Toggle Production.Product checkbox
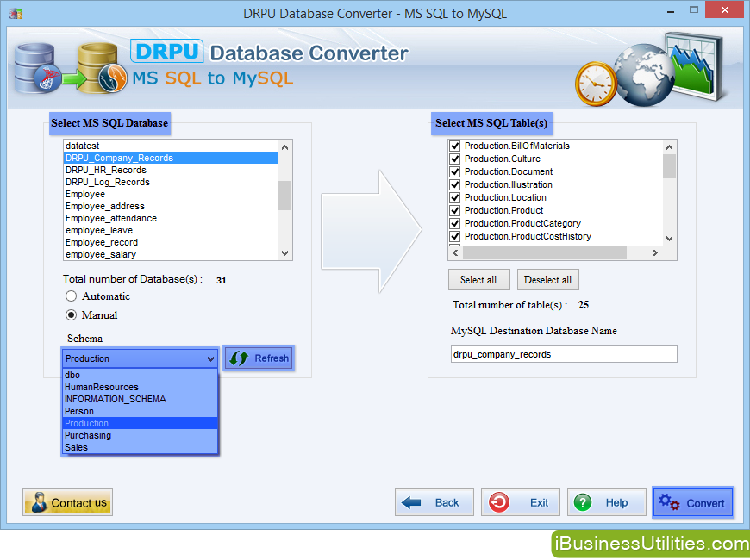This screenshot has height=560, width=750. pyautogui.click(x=455, y=210)
